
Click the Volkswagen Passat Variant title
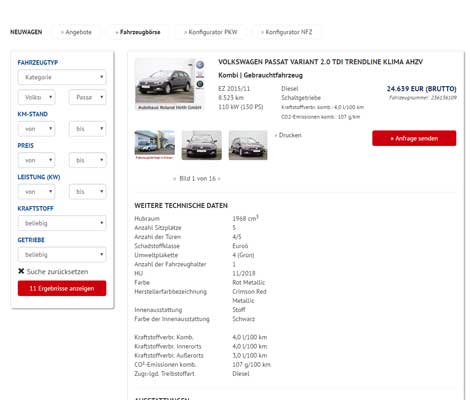point(320,62)
